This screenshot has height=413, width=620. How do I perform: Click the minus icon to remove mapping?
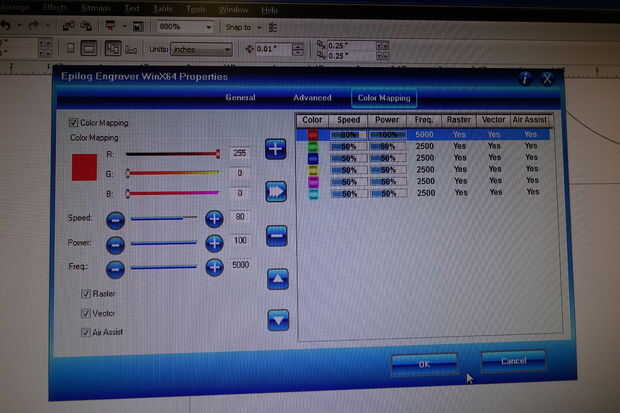[277, 236]
